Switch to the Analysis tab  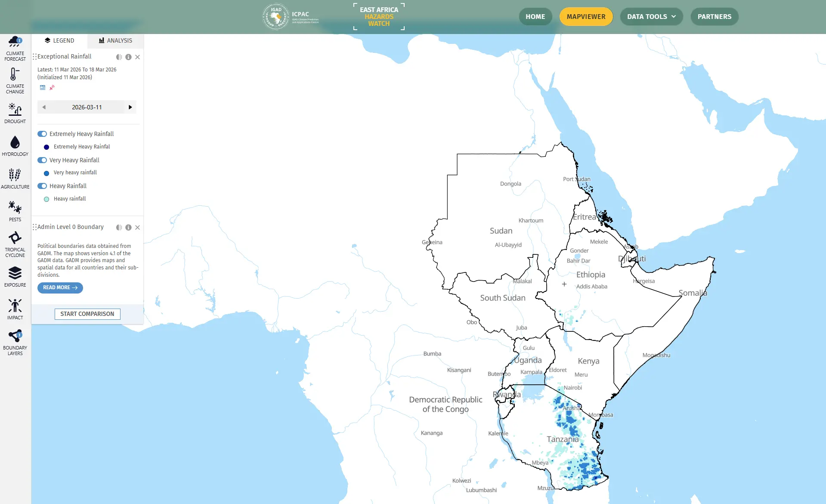[115, 40]
